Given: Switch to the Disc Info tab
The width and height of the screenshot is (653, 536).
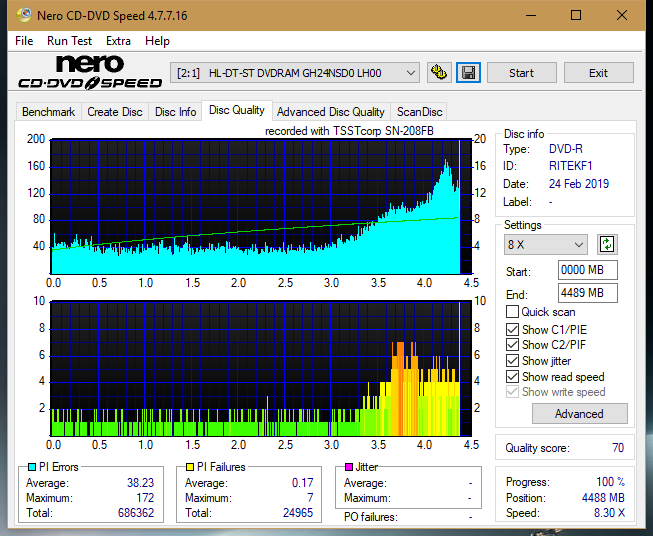Looking at the screenshot, I should [175, 112].
